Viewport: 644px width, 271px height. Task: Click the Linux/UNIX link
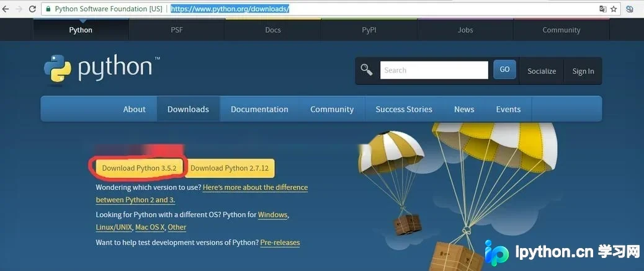114,227
